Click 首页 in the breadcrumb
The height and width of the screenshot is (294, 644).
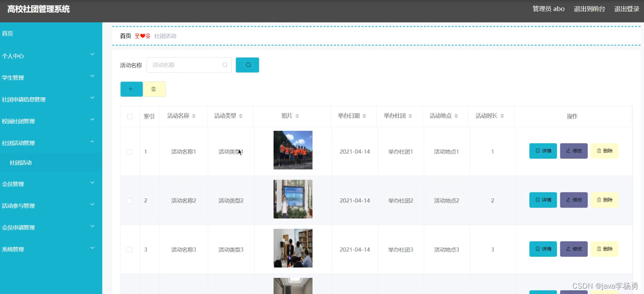(125, 36)
